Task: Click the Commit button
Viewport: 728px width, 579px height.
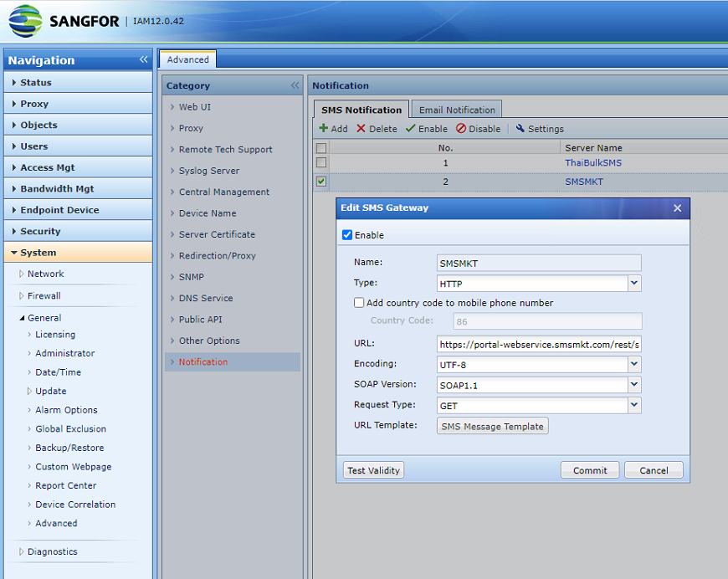Action: click(x=590, y=470)
